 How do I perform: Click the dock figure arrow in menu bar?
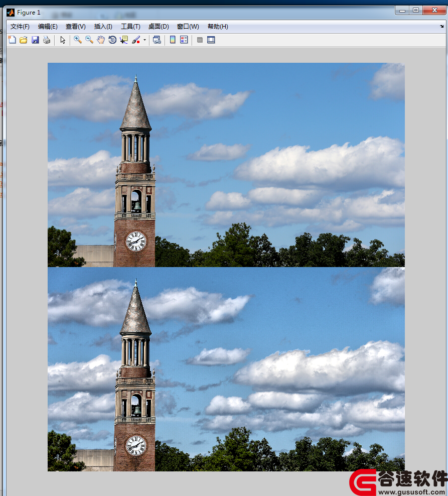(x=441, y=26)
